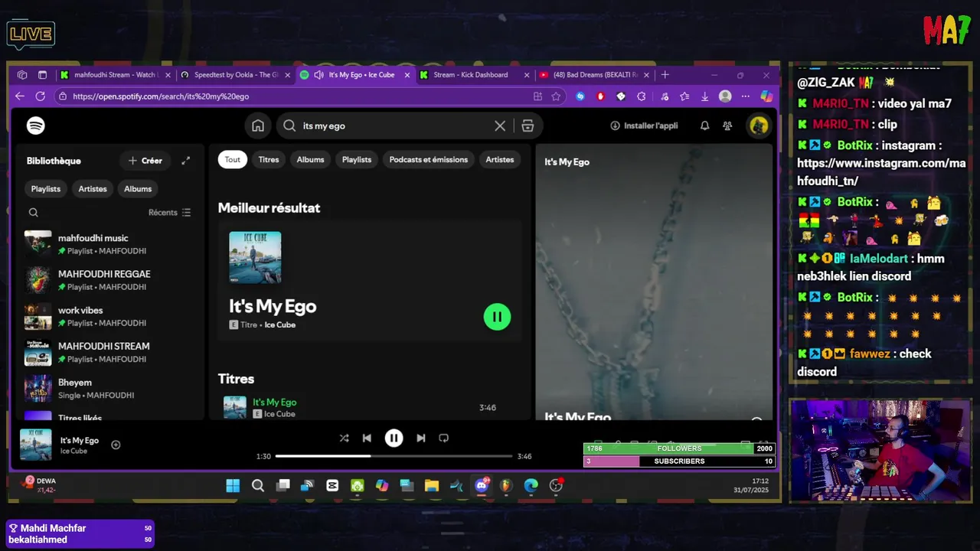Select the Playlists search filter chip
The width and height of the screenshot is (980, 551).
point(357,159)
